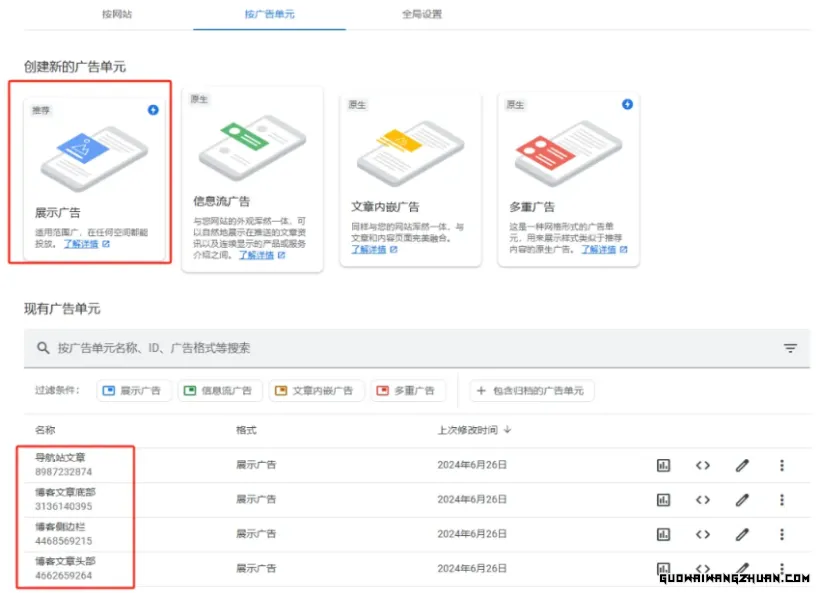Click ad unit ID 4468569215
The height and width of the screenshot is (593, 820).
click(63, 541)
